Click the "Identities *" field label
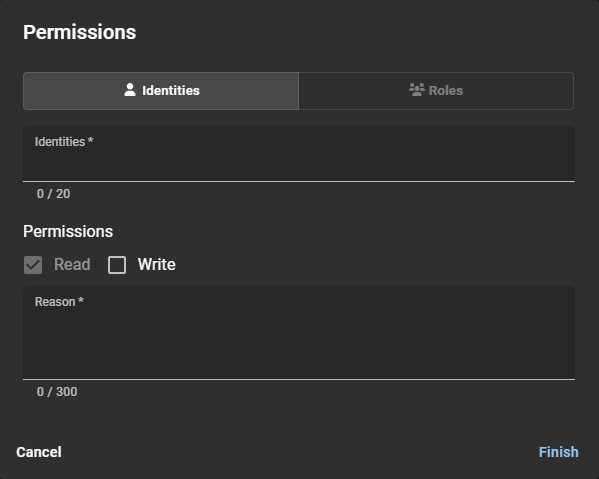Image resolution: width=599 pixels, height=479 pixels. (x=64, y=142)
